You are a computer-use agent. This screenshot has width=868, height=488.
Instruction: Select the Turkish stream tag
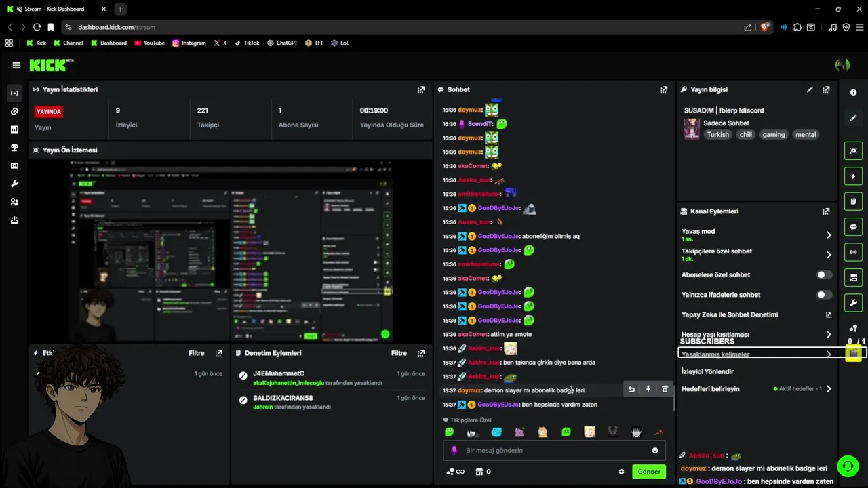point(717,134)
